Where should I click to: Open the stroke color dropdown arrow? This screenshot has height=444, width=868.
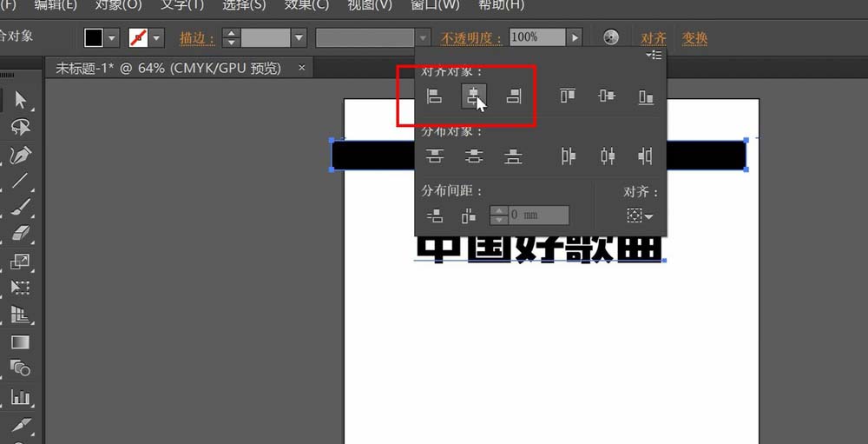tap(156, 38)
